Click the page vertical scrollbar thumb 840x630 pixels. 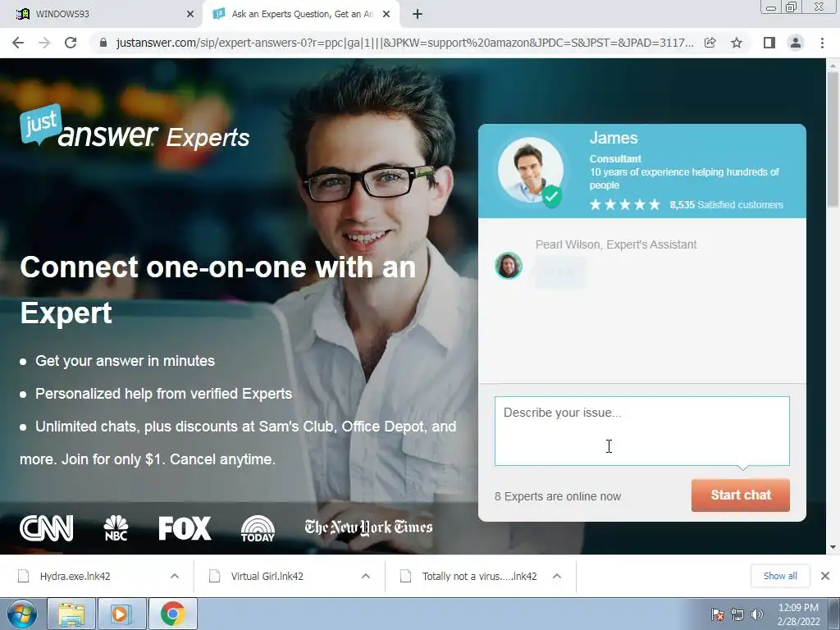[x=833, y=139]
